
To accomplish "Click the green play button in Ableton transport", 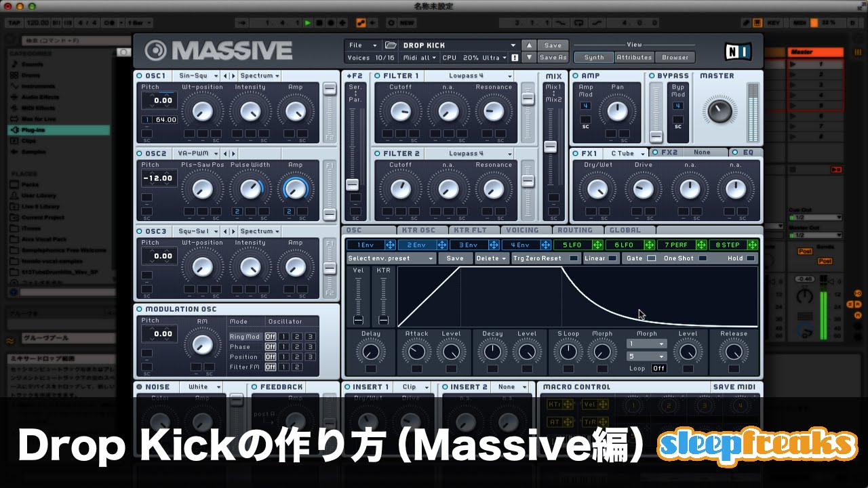I will click(308, 23).
